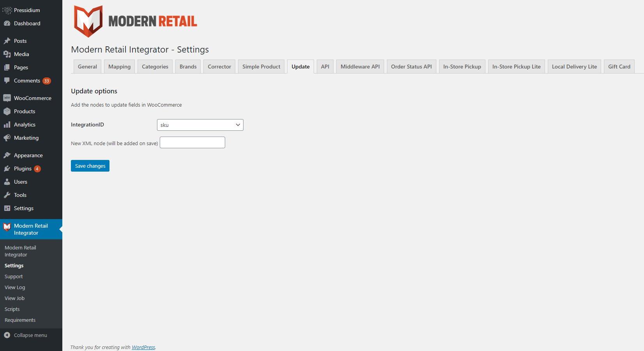644x351 pixels.
Task: Open Dashboard via its gauge icon
Action: [x=7, y=23]
